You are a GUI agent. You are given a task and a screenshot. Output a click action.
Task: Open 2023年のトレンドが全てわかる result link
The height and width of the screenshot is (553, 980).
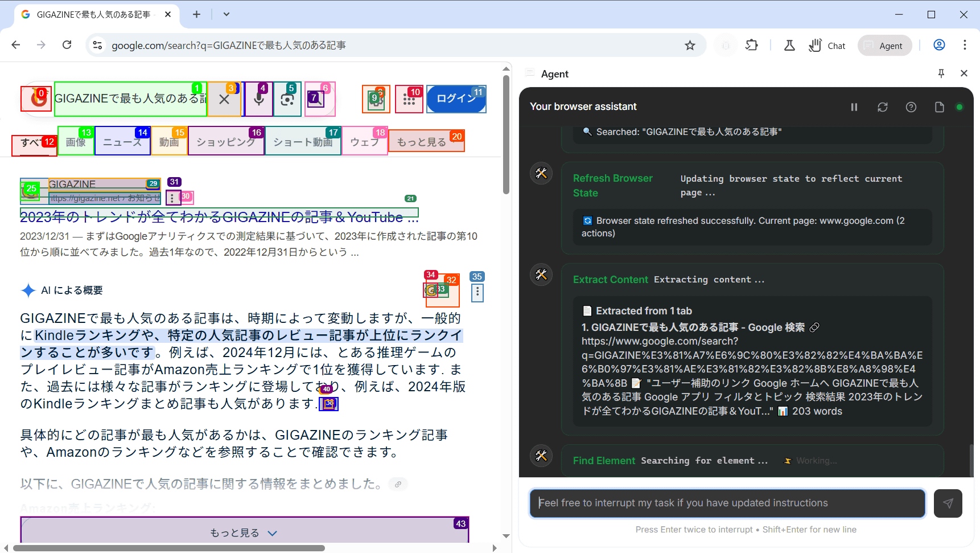click(x=219, y=217)
